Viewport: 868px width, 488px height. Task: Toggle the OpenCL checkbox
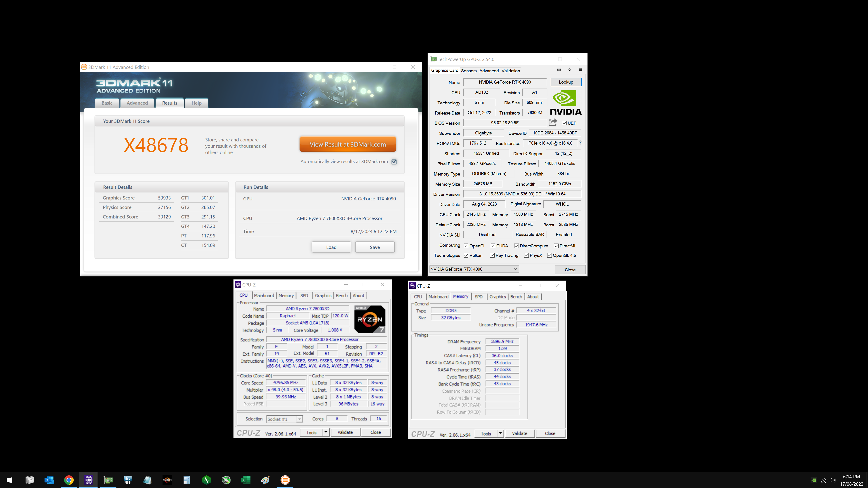pyautogui.click(x=466, y=246)
